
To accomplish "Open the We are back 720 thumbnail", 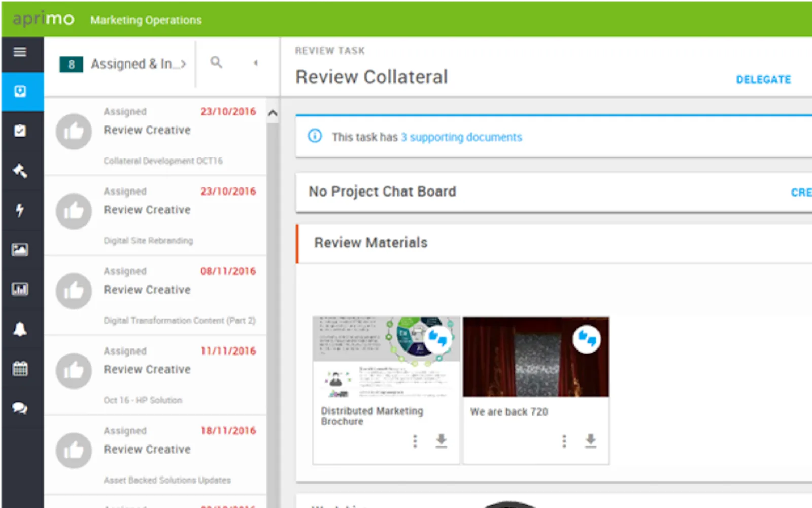I will click(536, 357).
